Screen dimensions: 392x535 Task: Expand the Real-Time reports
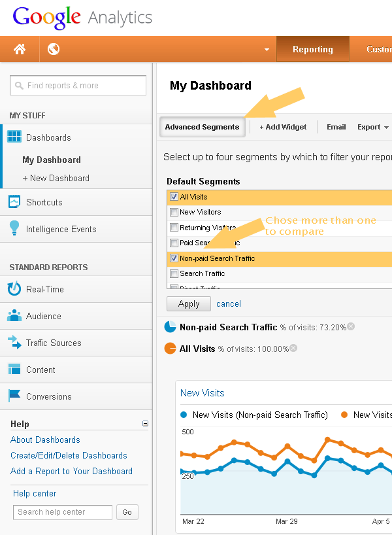click(45, 289)
